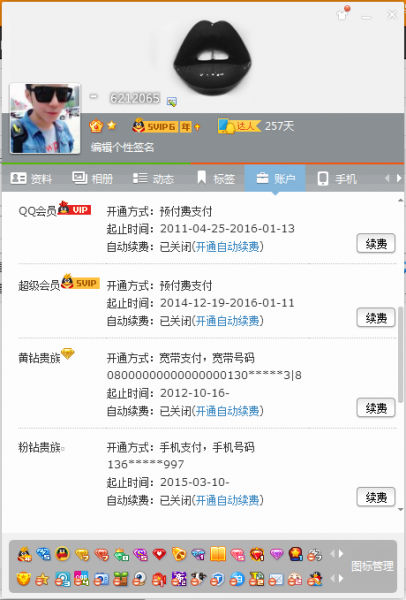Open 开通自动续费 link under 粉钻贵族
The height and width of the screenshot is (600, 406).
pyautogui.click(x=227, y=500)
